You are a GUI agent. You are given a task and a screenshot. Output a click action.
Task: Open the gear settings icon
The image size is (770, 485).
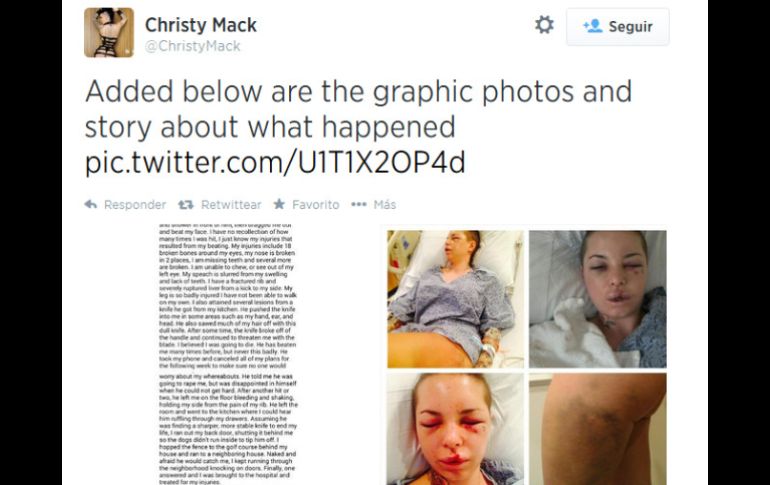tap(544, 25)
